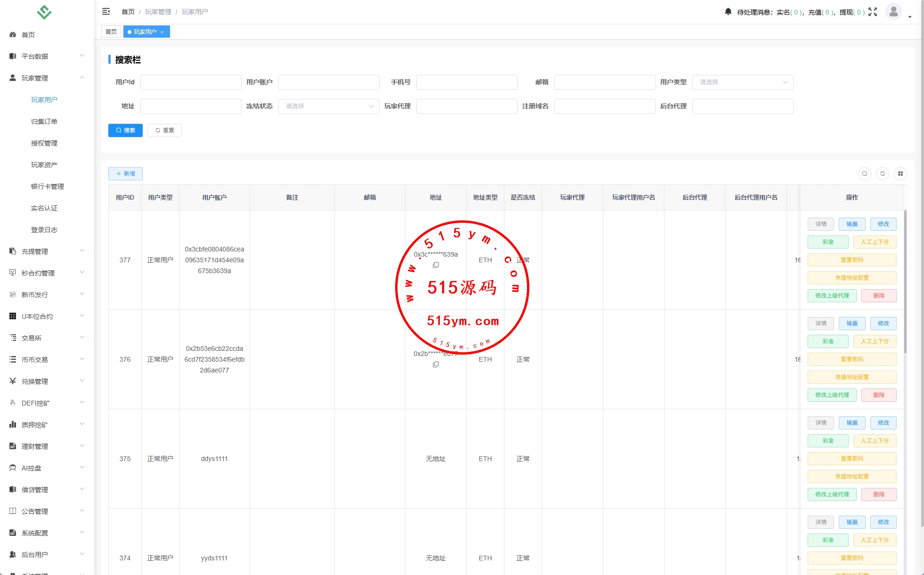Close the 玩家用户 tab
The image size is (924, 575).
[162, 32]
